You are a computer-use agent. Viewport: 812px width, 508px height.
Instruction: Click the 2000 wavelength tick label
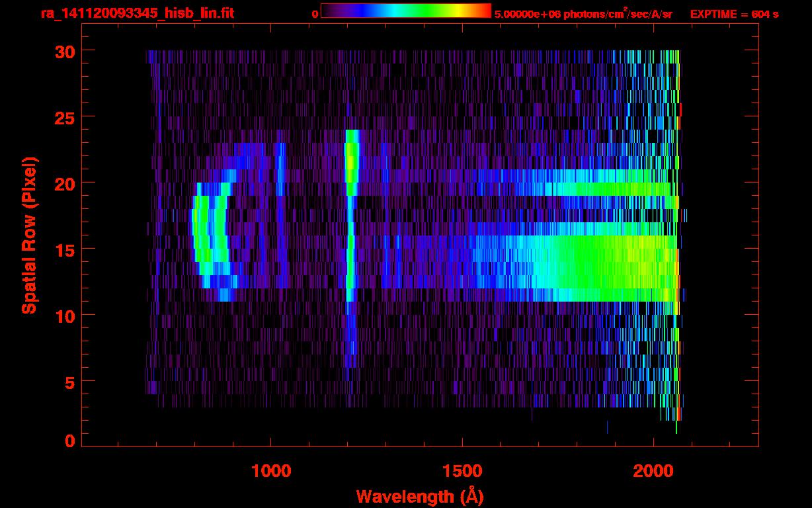653,470
